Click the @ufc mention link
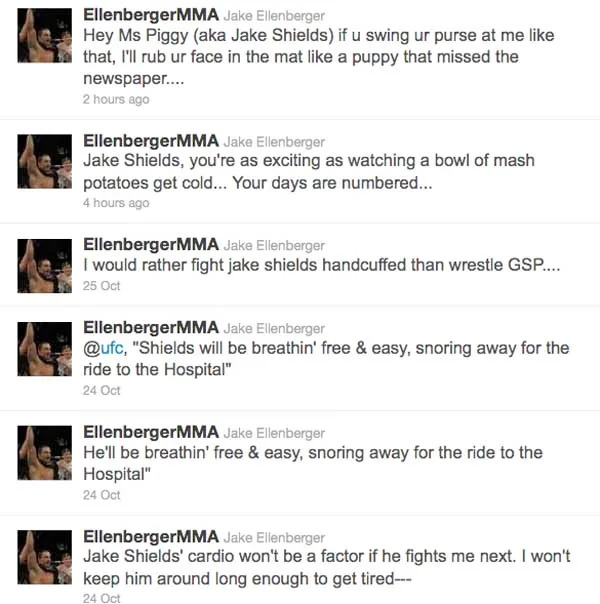Viewport: 600px width, 604px height. click(101, 348)
